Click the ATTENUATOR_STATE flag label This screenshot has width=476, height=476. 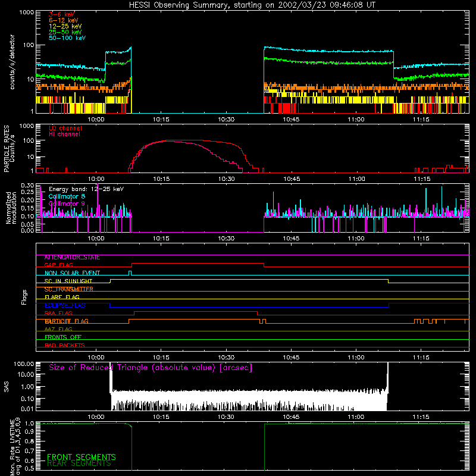(x=72, y=258)
